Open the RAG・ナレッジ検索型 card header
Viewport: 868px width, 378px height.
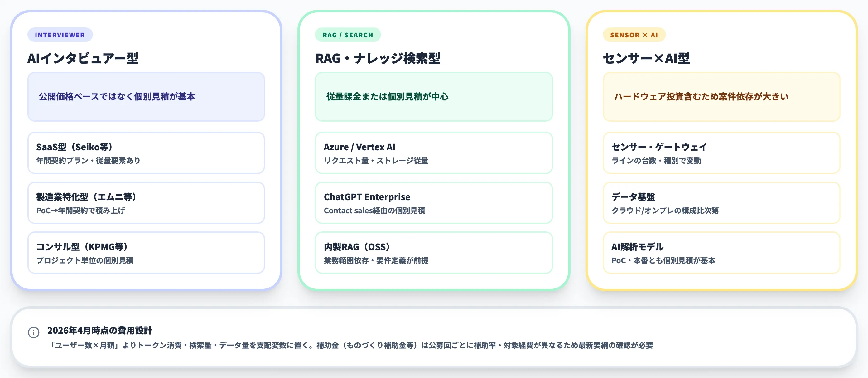pos(378,58)
